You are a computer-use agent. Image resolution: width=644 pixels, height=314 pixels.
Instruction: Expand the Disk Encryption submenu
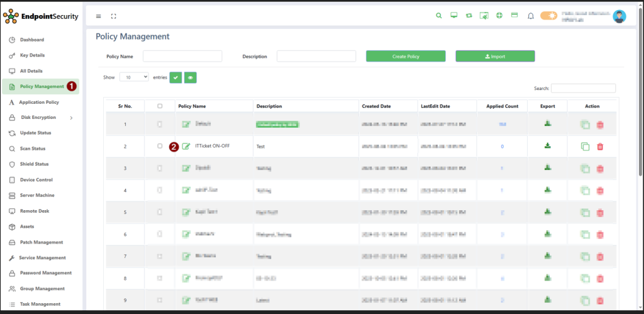(x=71, y=118)
